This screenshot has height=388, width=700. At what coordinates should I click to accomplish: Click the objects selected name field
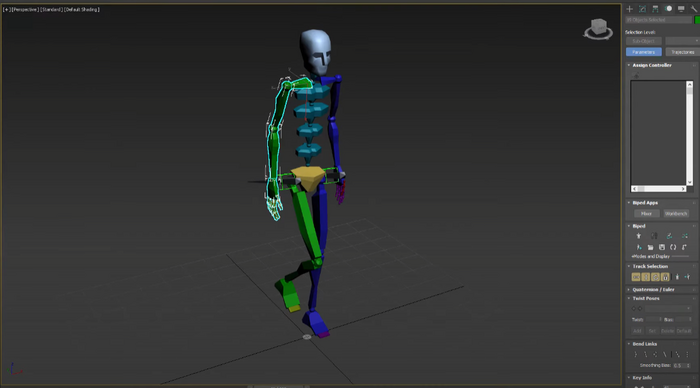click(x=659, y=20)
